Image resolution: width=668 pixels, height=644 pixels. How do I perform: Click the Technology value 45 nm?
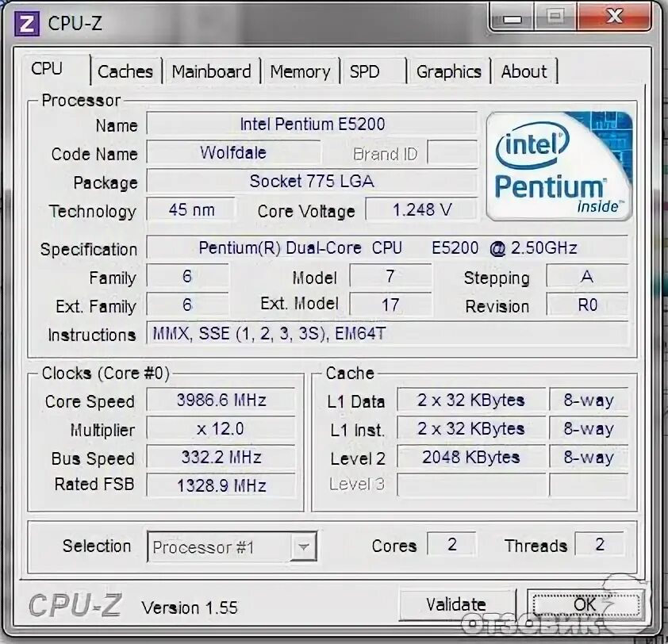[x=191, y=209]
